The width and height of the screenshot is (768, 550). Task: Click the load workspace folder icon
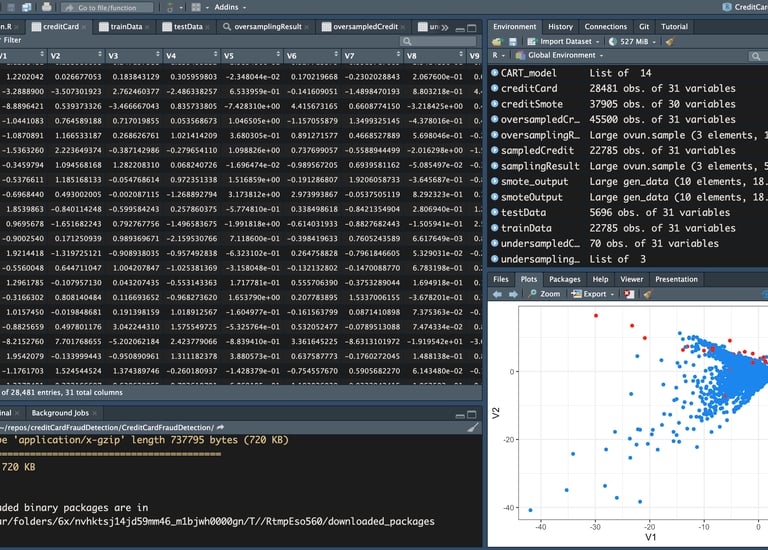pos(497,42)
